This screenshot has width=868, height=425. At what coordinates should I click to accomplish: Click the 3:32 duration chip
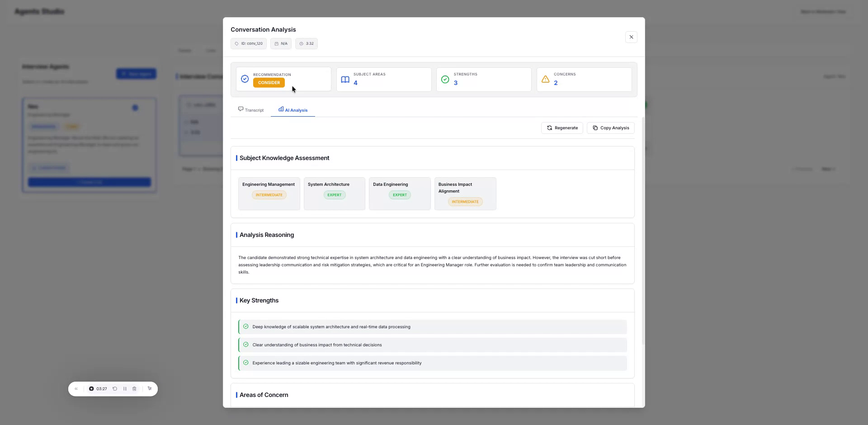click(306, 43)
